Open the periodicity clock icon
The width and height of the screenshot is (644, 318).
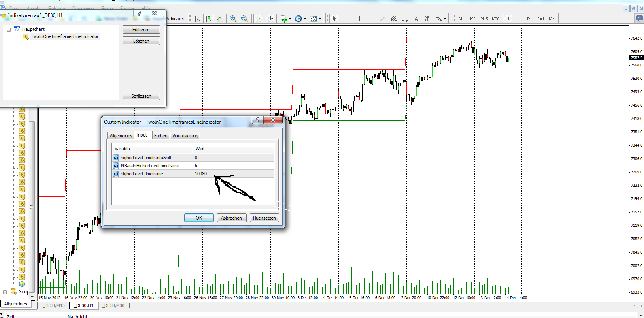[298, 19]
